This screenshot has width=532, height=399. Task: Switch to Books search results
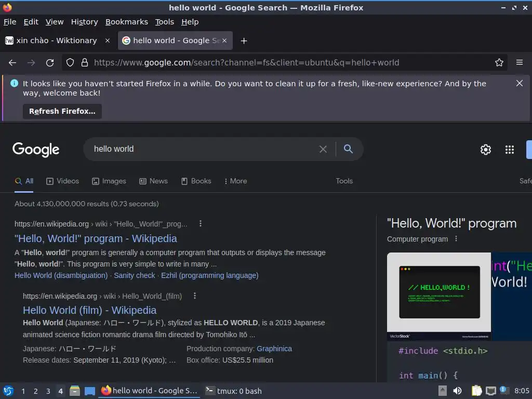tap(196, 181)
